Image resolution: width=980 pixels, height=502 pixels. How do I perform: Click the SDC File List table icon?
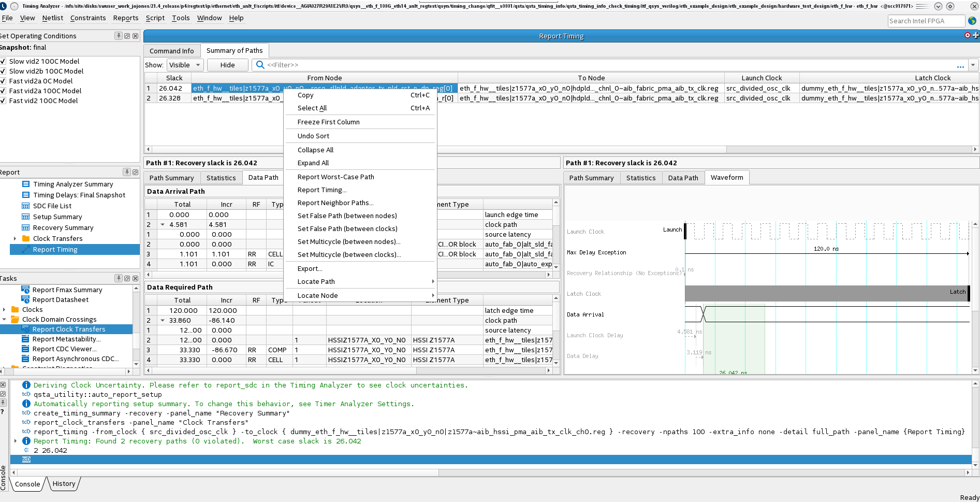coord(26,206)
